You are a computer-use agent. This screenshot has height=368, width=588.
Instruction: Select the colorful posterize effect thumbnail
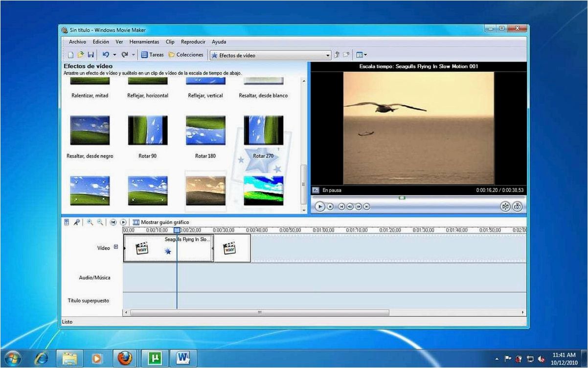263,191
